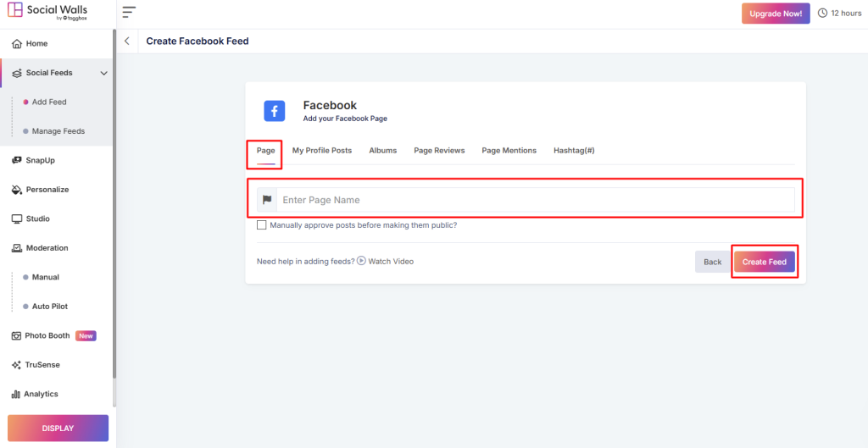Screen dimensions: 868x448
Task: Select the Hashtag(#) tab
Action: [574, 151]
